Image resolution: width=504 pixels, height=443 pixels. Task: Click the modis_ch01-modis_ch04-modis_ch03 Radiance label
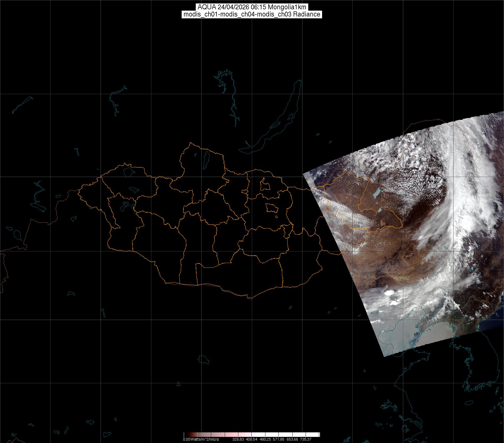click(252, 14)
